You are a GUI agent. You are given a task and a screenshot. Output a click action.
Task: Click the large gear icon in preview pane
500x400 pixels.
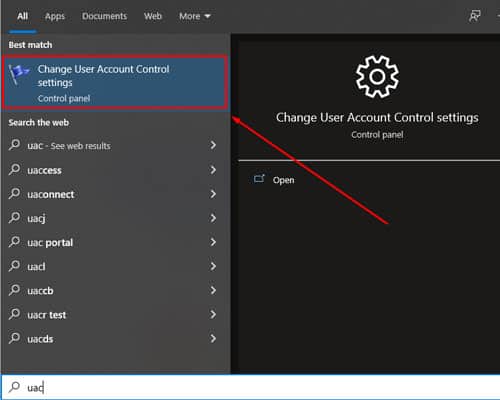pos(377,77)
